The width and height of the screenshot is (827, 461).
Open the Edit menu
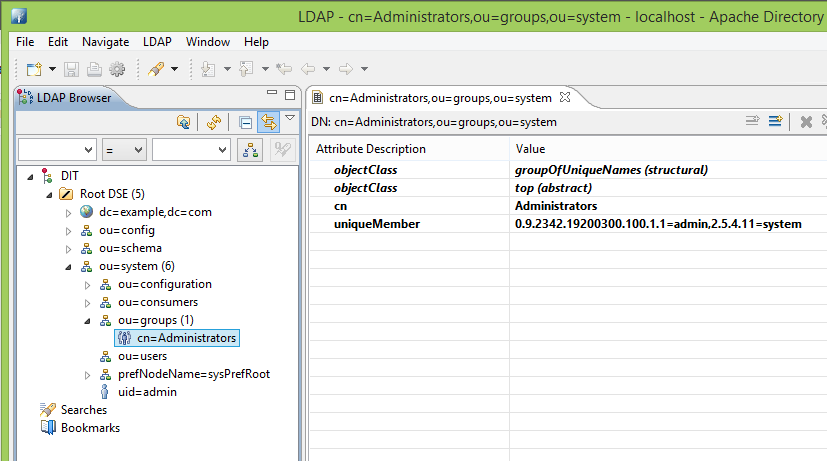(57, 42)
